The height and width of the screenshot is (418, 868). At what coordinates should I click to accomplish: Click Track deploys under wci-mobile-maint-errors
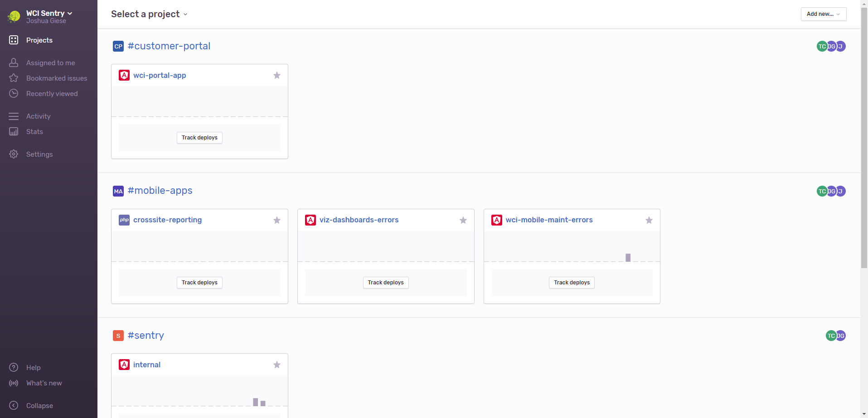click(x=572, y=283)
